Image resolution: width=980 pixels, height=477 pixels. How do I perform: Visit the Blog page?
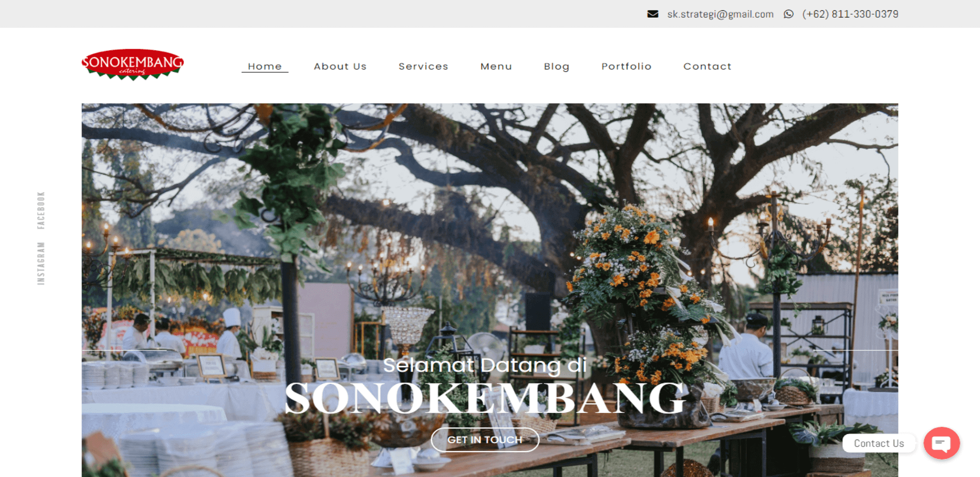coord(557,66)
